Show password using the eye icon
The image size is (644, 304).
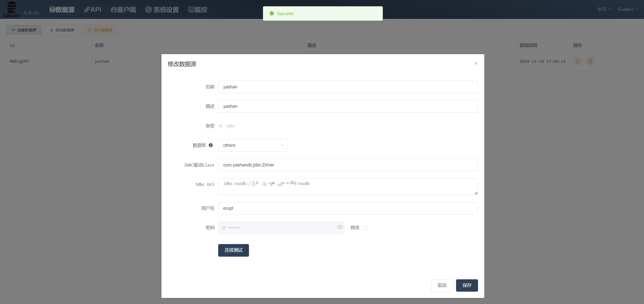340,227
